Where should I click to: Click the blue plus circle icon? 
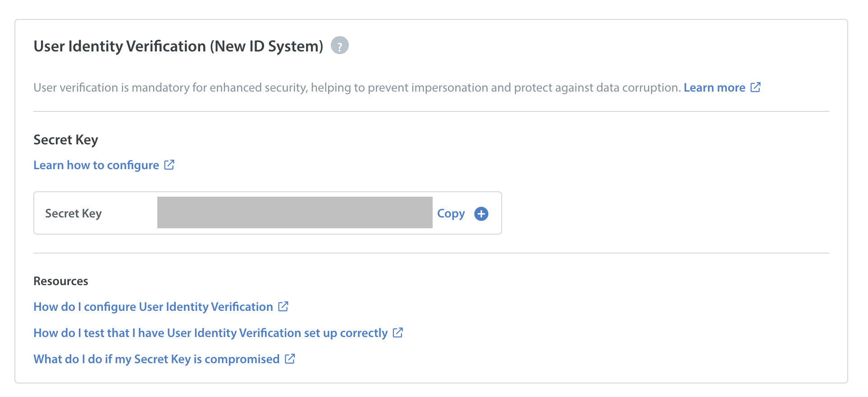click(481, 213)
